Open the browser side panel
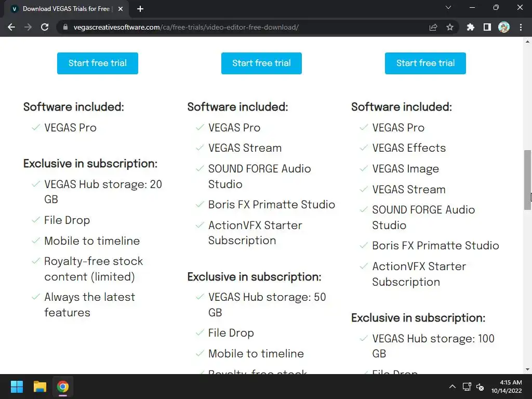 (x=487, y=28)
